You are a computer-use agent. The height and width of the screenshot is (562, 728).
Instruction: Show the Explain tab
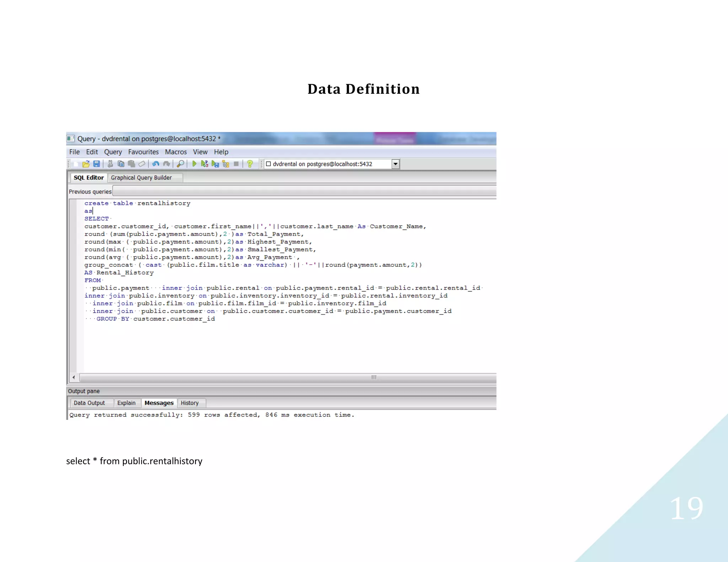coord(127,403)
